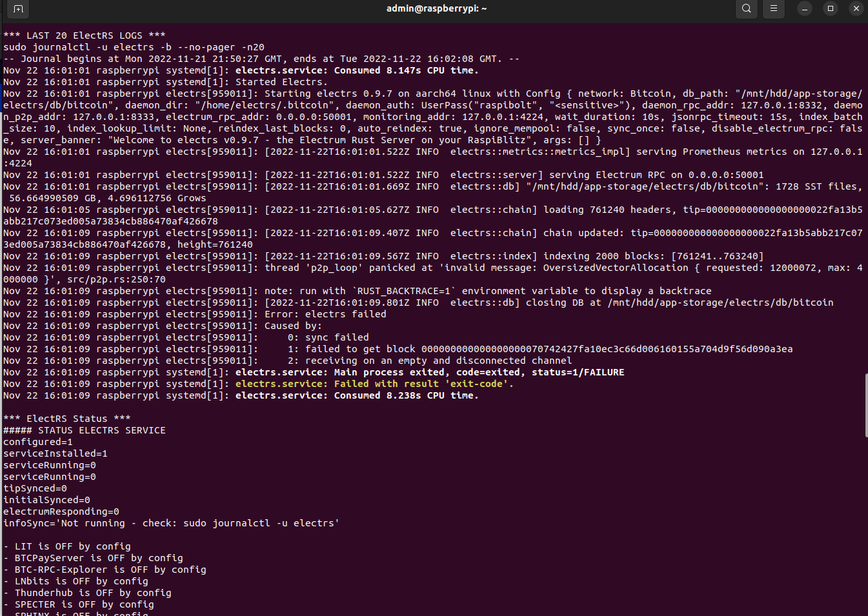Click the "*** ElectRS Status ***" header
This screenshot has height=616, width=868.
66,418
